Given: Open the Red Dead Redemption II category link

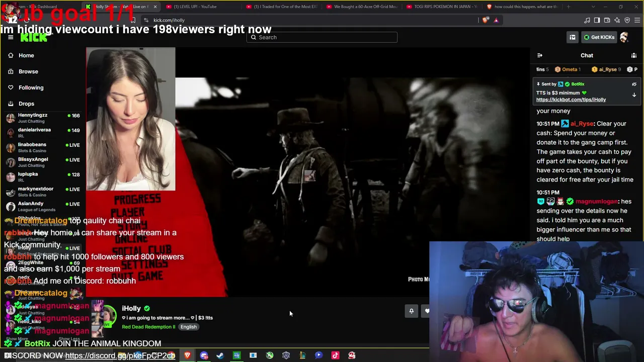Looking at the screenshot, I should [x=148, y=327].
